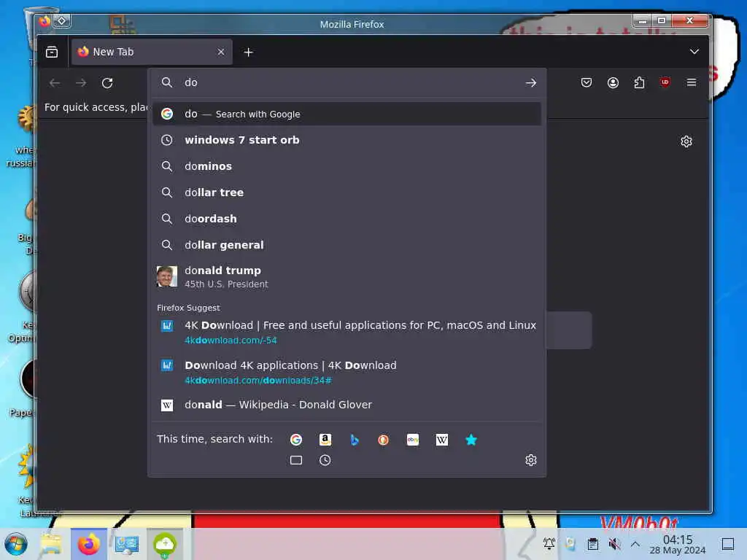Image resolution: width=747 pixels, height=560 pixels.
Task: Select the New Tab tab
Action: tap(152, 52)
